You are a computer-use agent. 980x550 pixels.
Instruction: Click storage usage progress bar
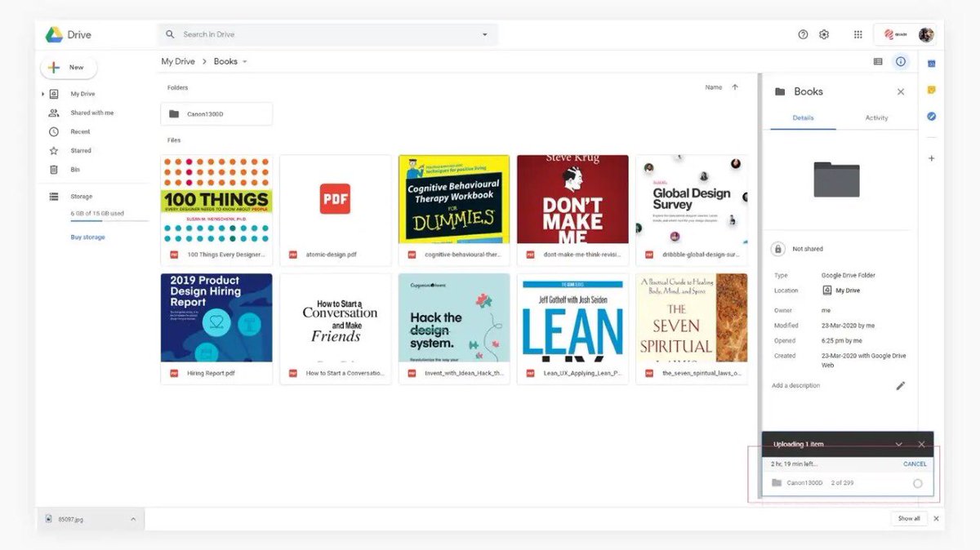coord(109,221)
